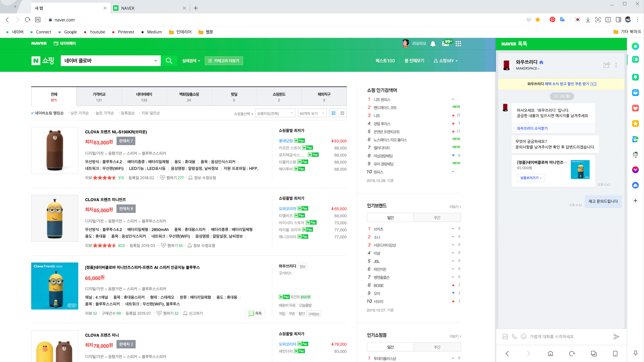This screenshot has width=644, height=362.
Task: Open TalkTalk more options (three dots)
Action: tap(616, 65)
